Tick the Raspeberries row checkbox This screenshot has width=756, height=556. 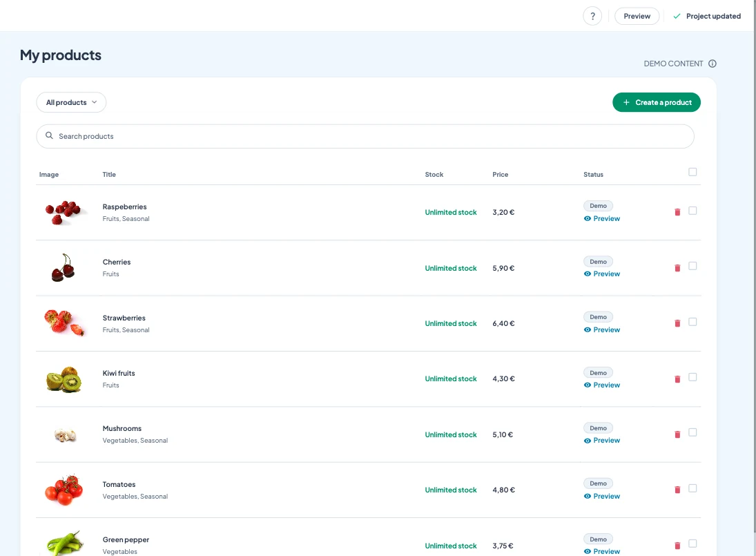point(692,210)
